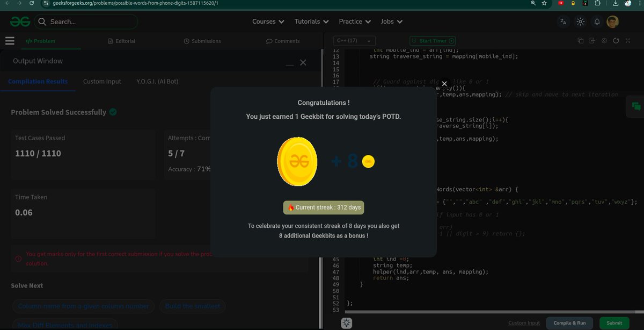Expand the Practice menu
The width and height of the screenshot is (644, 330).
tap(355, 21)
